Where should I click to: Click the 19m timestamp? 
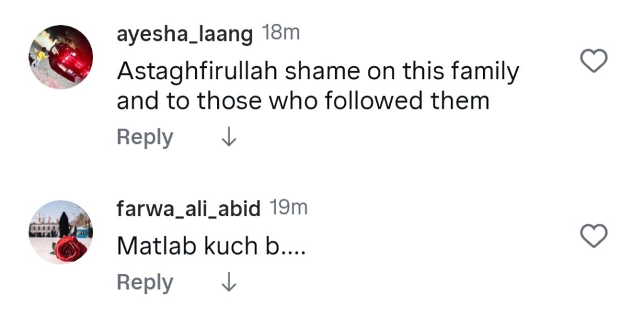[x=288, y=208]
